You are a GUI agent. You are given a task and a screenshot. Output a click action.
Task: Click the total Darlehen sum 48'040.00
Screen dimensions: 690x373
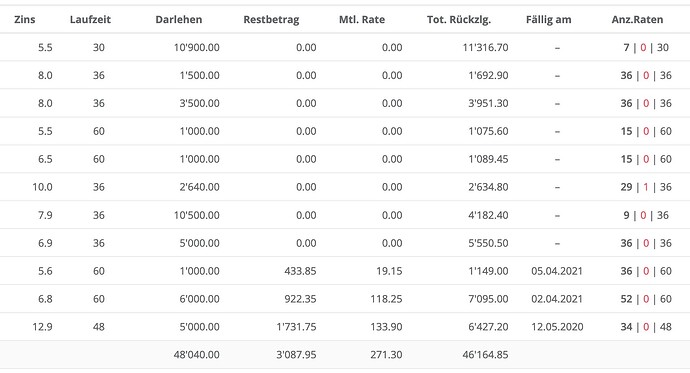[x=196, y=355]
